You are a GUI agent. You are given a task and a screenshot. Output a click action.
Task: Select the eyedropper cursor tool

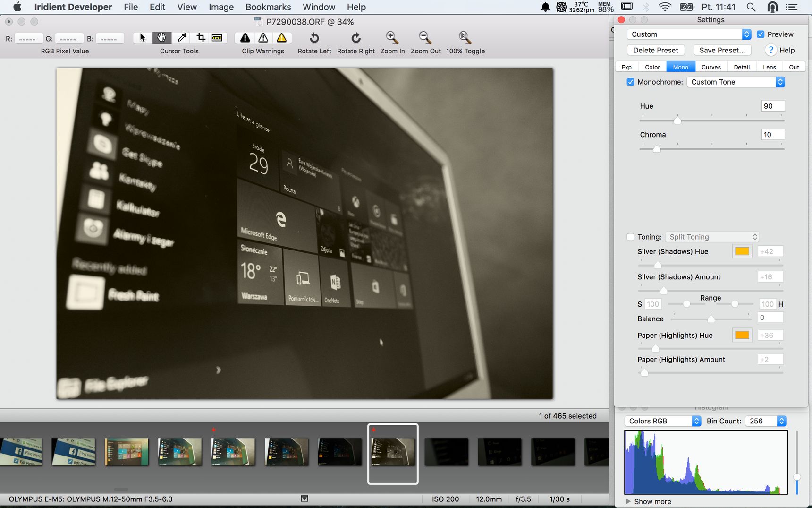point(181,38)
